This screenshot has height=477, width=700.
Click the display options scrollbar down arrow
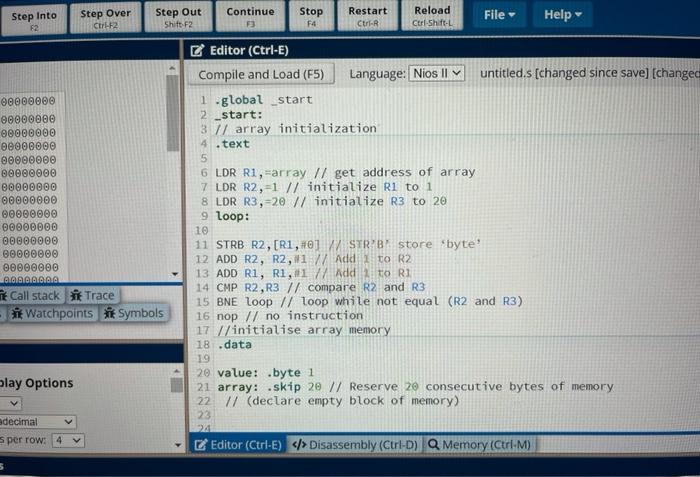click(x=178, y=445)
